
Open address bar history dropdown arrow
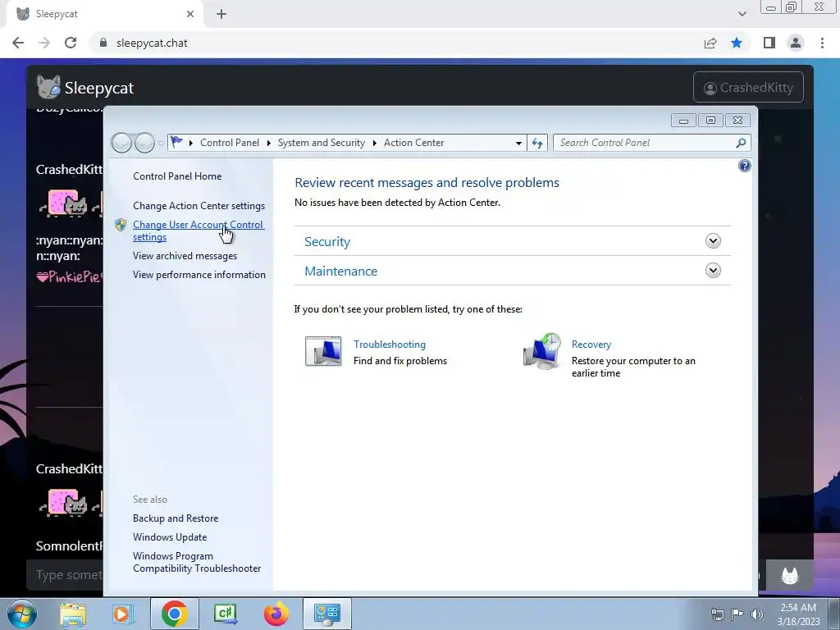pyautogui.click(x=518, y=143)
